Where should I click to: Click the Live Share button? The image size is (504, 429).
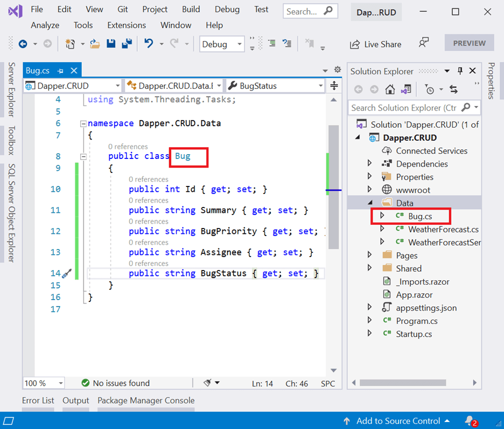pos(376,44)
